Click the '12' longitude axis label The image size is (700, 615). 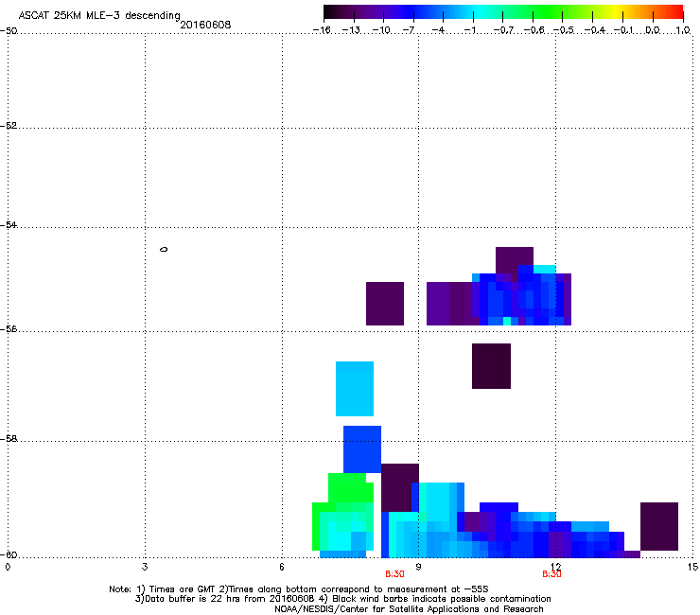tap(555, 567)
